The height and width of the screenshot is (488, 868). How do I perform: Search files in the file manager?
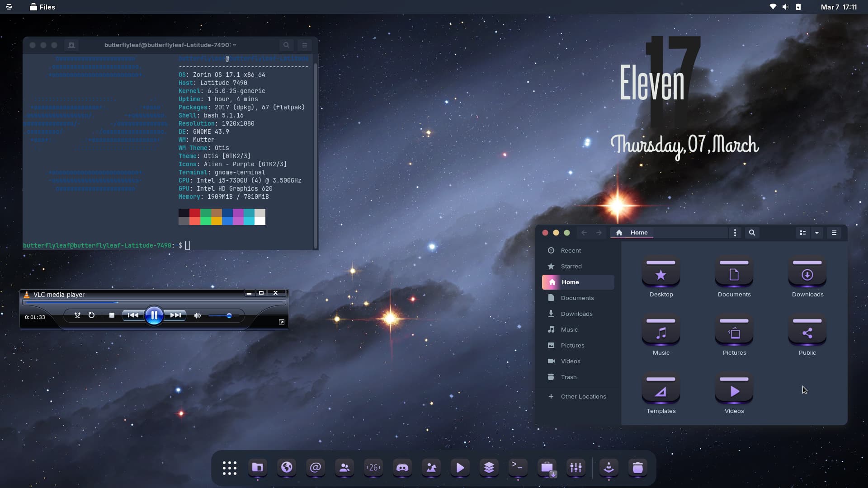click(x=752, y=233)
